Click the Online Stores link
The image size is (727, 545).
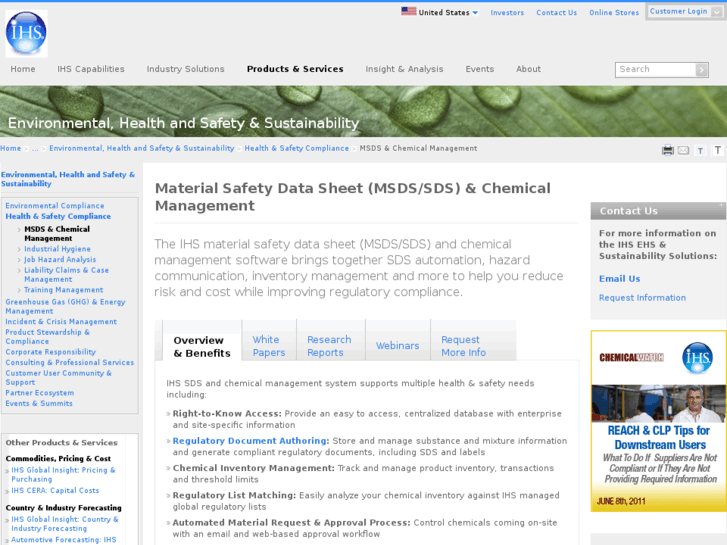pos(614,13)
